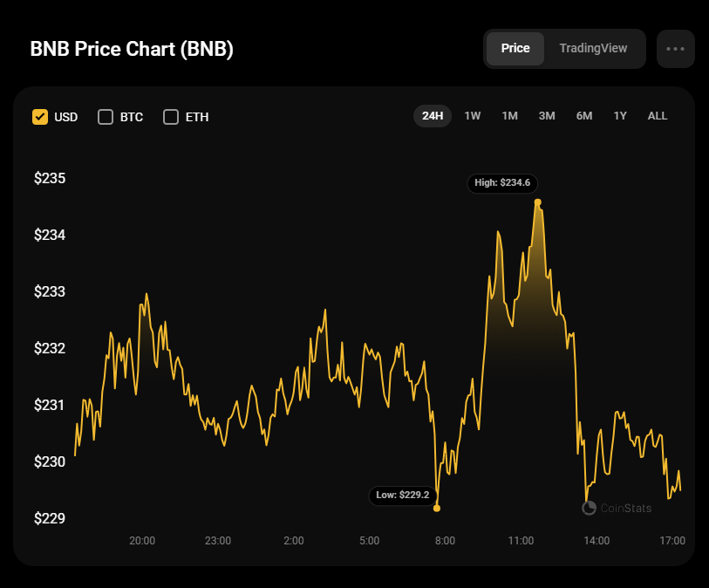
Task: Open the three-dot more options menu
Action: coord(675,49)
